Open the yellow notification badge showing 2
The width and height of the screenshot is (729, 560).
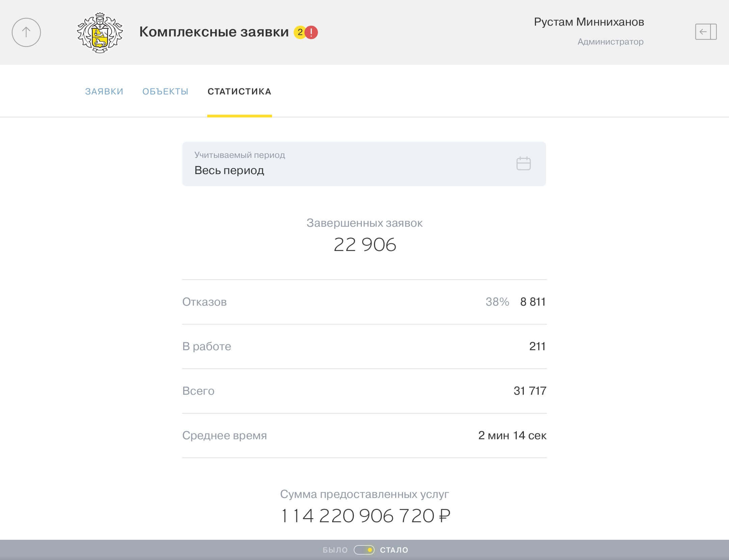pyautogui.click(x=299, y=32)
